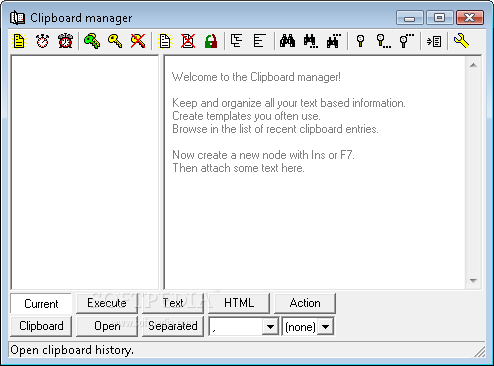
Task: Click magnifier with dots below icon
Action: click(383, 41)
